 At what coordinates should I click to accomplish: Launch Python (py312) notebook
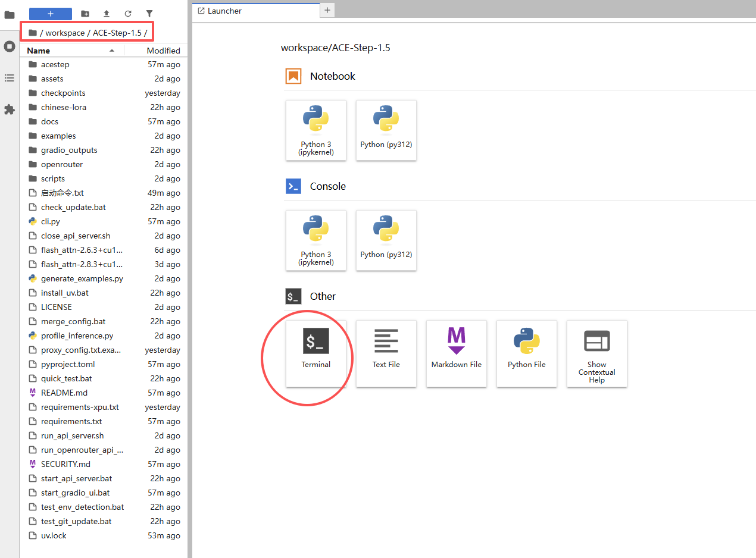click(386, 130)
